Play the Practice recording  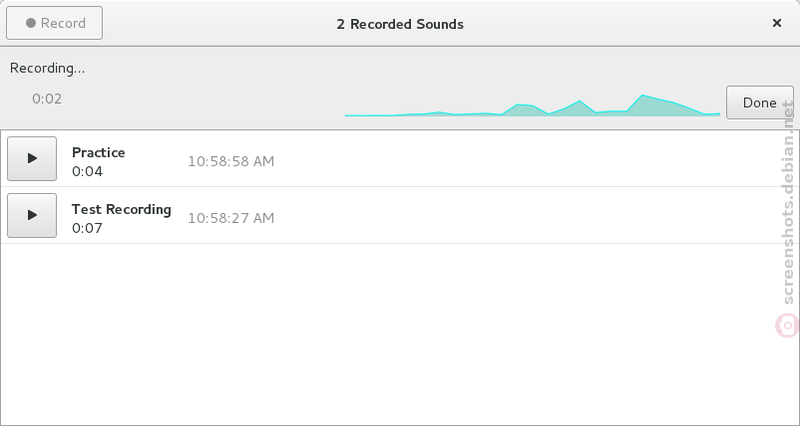[32, 159]
